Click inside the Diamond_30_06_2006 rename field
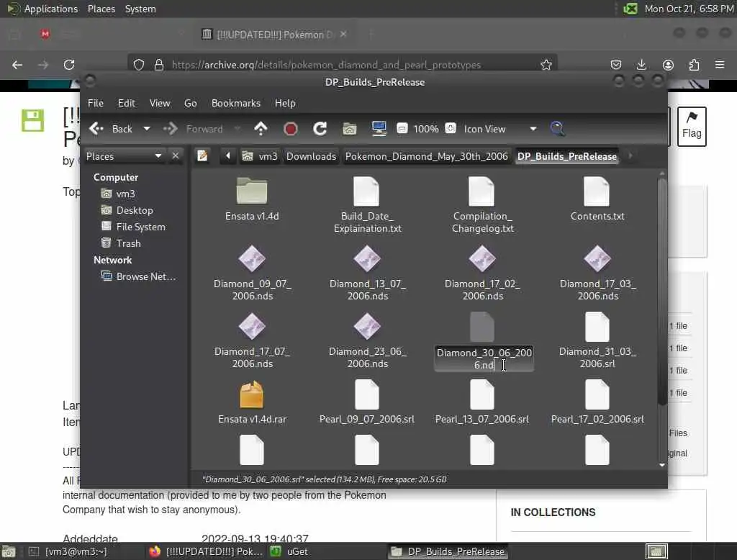This screenshot has height=560, width=737. 484,358
